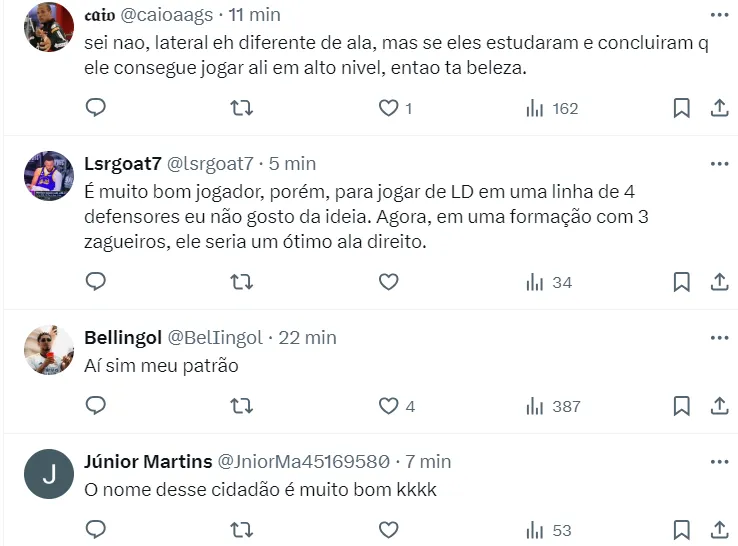Share Lsrgoat7's tweet
Image resolution: width=738 pixels, height=546 pixels.
718,282
